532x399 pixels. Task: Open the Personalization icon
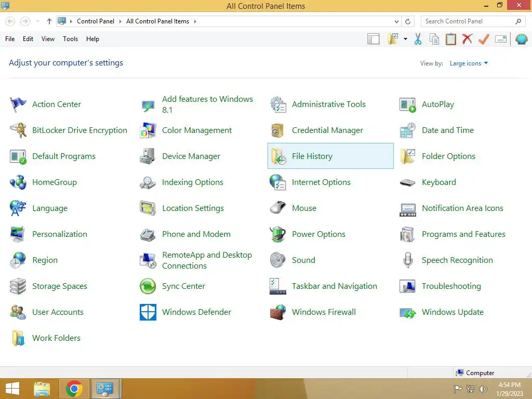pyautogui.click(x=18, y=234)
